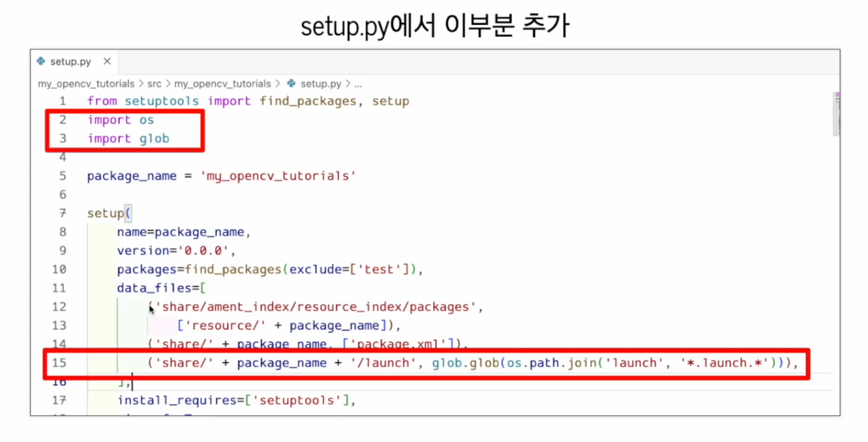Viewport: 868px width, 442px height.
Task: Click the opening parenthesis after setup
Action: (128, 213)
